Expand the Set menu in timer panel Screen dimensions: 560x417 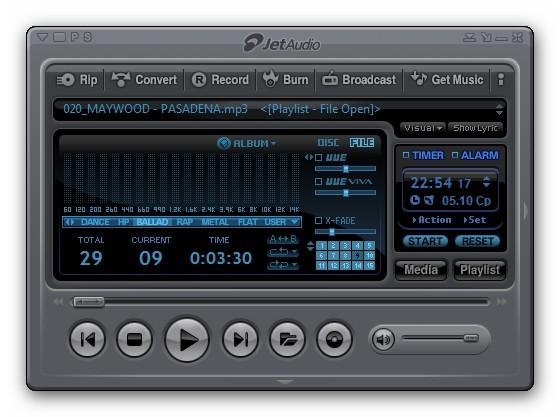[475, 220]
